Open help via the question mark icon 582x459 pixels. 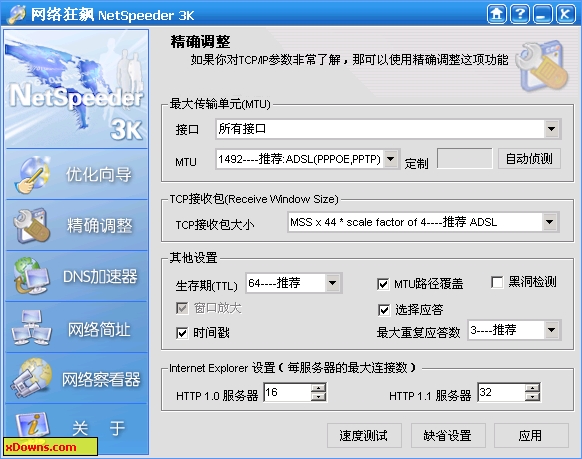520,14
